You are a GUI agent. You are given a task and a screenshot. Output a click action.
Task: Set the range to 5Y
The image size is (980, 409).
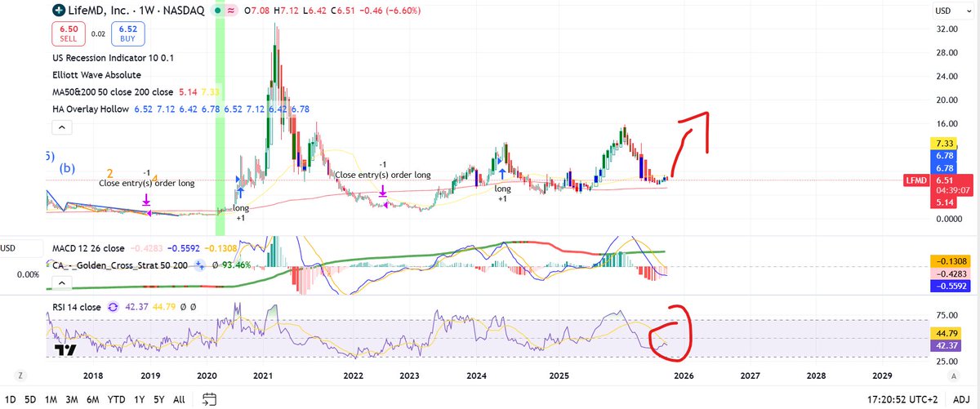pos(160,399)
